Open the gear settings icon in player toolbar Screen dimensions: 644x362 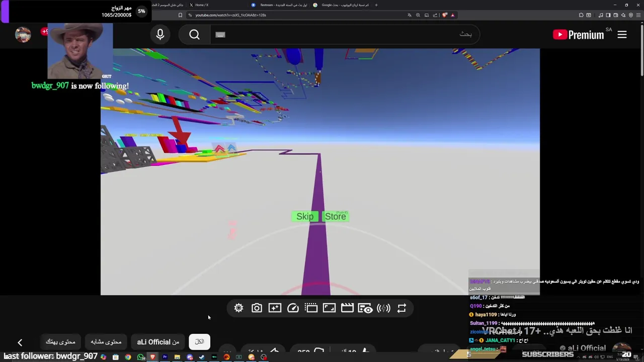point(238,308)
